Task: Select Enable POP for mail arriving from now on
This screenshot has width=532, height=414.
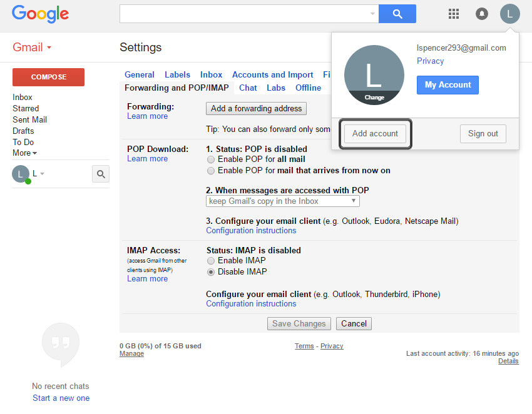Action: tap(211, 171)
